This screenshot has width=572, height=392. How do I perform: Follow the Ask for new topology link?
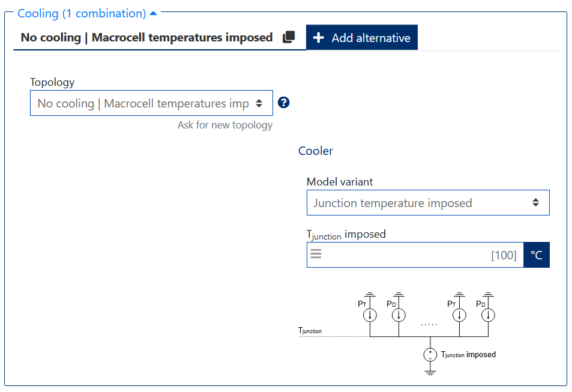coord(224,125)
